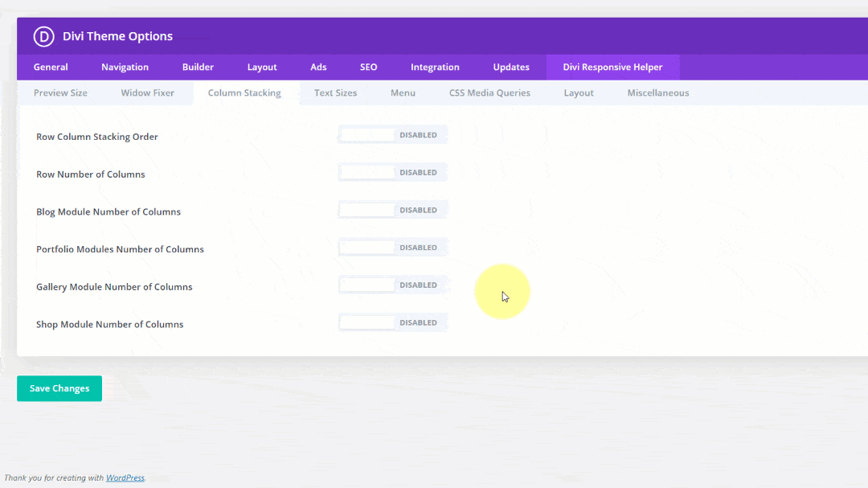Open the Updates tab

(x=511, y=67)
